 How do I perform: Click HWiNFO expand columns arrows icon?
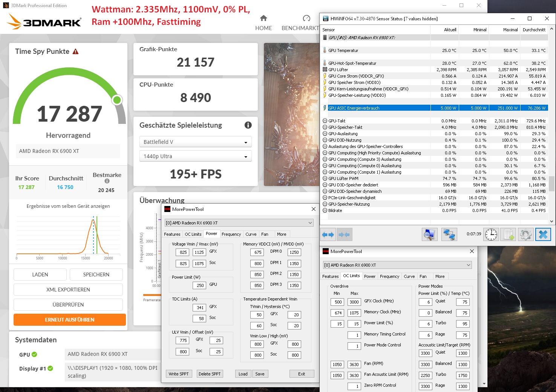(328, 235)
